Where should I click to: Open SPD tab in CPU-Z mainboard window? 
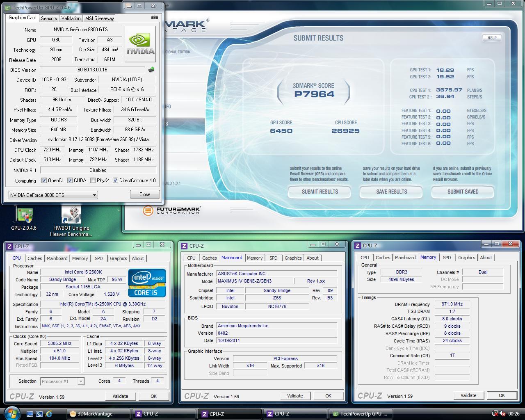click(x=274, y=258)
